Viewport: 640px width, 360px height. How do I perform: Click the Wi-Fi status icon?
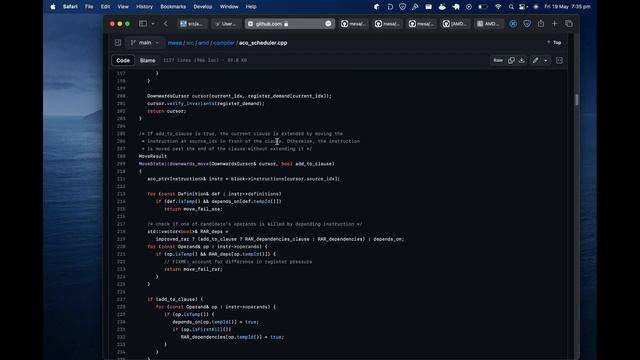(x=498, y=7)
